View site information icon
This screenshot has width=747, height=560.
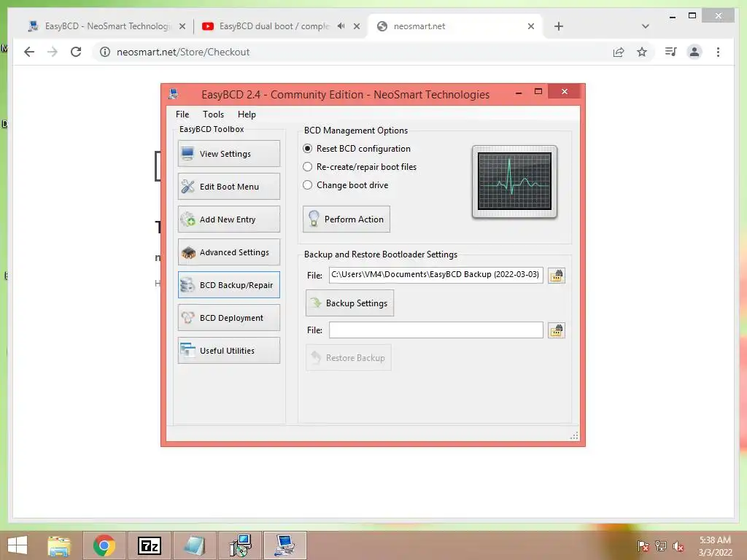point(105,52)
